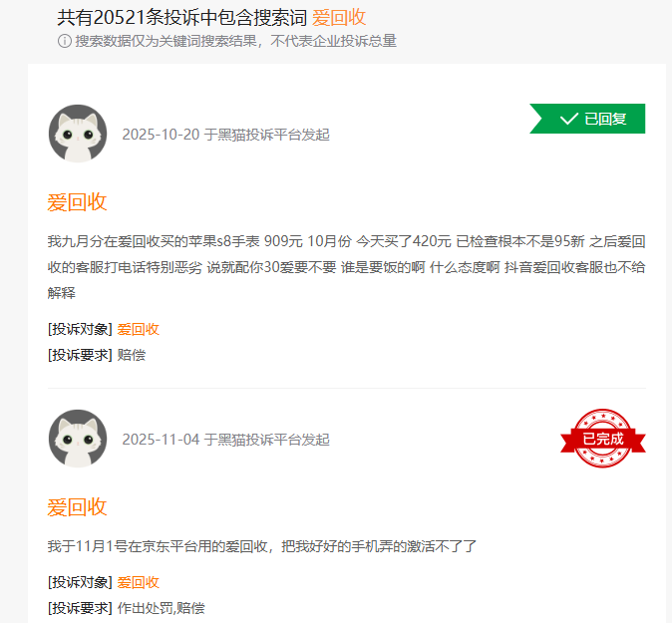This screenshot has width=672, height=623.
Task: Open the second complaint titled 爱回收
Action: coord(77,507)
